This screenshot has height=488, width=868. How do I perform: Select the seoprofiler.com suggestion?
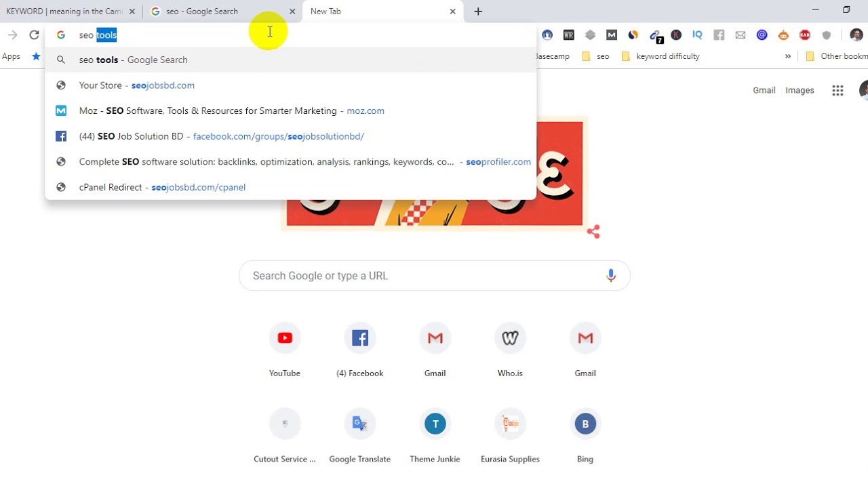coord(290,162)
